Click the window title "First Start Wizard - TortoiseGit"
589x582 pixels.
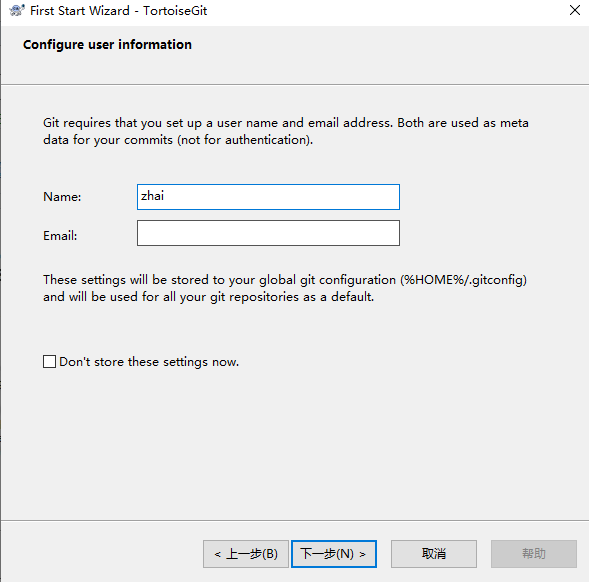(118, 11)
